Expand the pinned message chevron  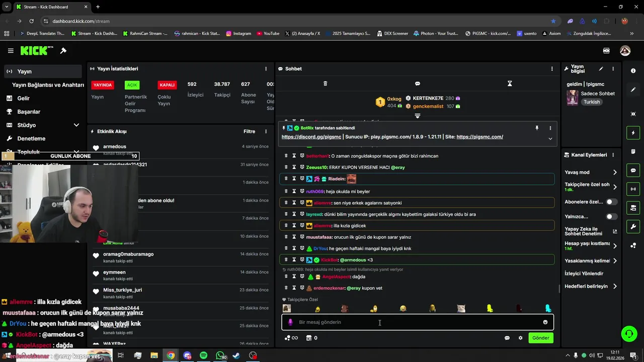click(550, 139)
